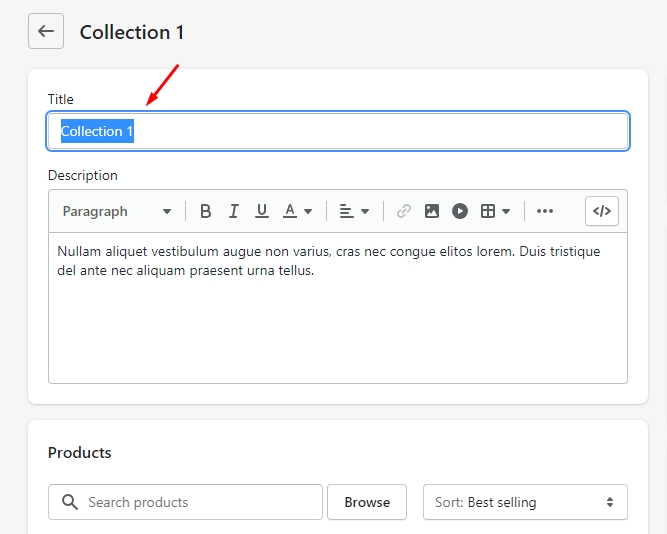
Task: Go back using the left arrow button
Action: (46, 31)
